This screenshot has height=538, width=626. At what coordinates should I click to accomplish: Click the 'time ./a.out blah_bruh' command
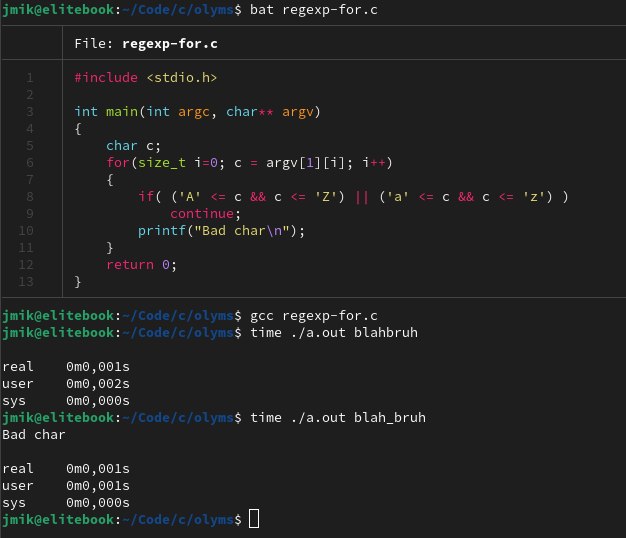tap(338, 418)
